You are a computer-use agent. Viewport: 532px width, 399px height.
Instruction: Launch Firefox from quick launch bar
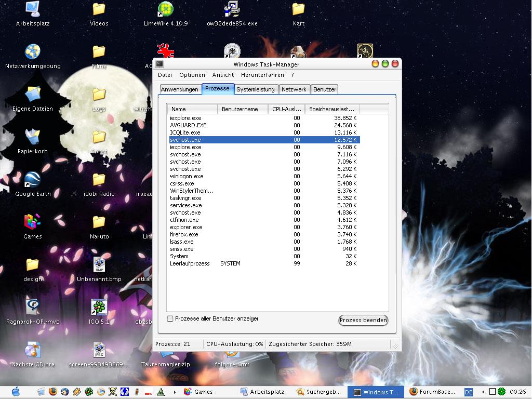pyautogui.click(x=53, y=392)
